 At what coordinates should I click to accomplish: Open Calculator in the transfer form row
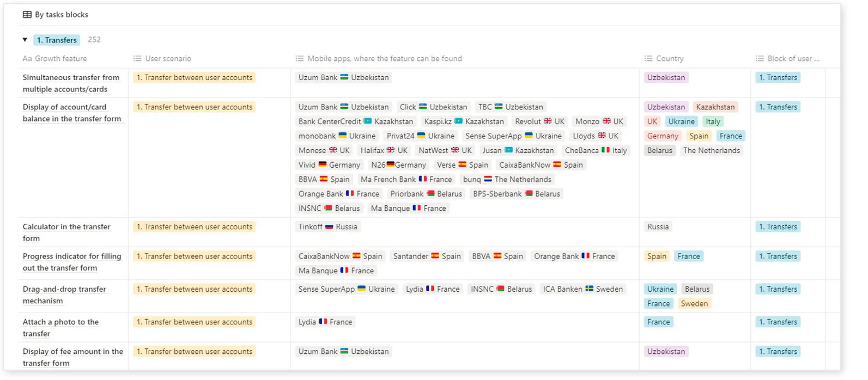[x=66, y=232]
